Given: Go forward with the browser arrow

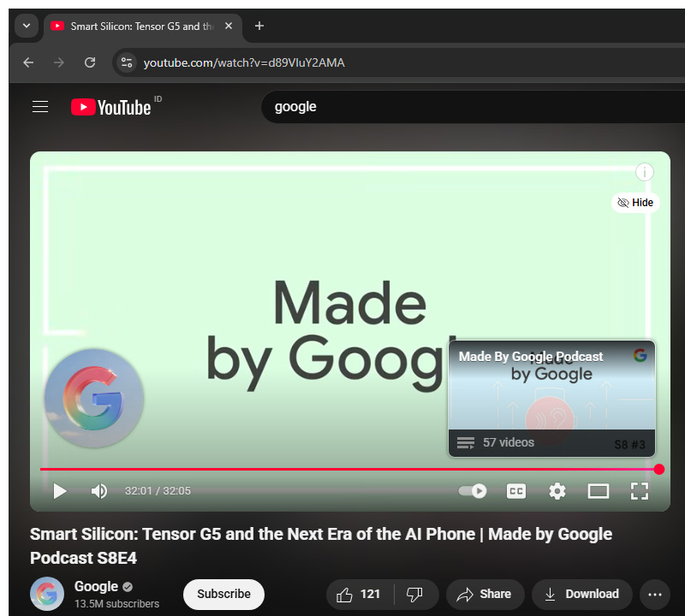Looking at the screenshot, I should pyautogui.click(x=58, y=62).
